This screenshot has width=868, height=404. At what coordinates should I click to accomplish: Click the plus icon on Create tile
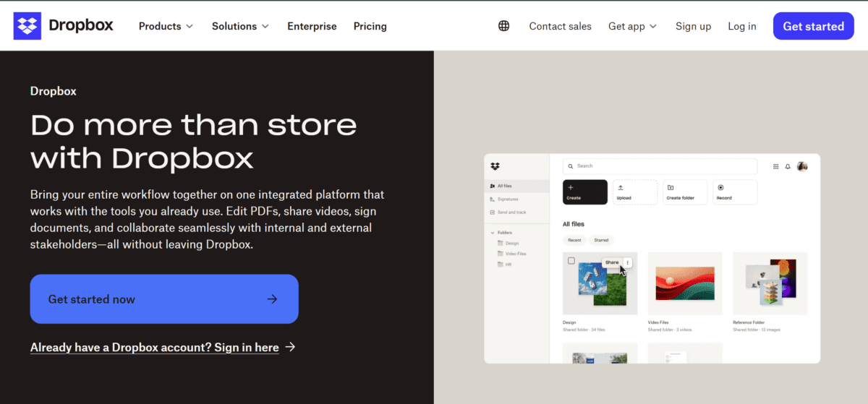click(x=571, y=187)
